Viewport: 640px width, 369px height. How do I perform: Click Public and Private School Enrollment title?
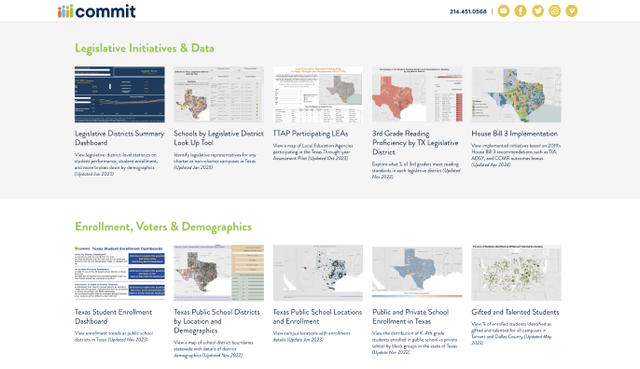point(411,316)
